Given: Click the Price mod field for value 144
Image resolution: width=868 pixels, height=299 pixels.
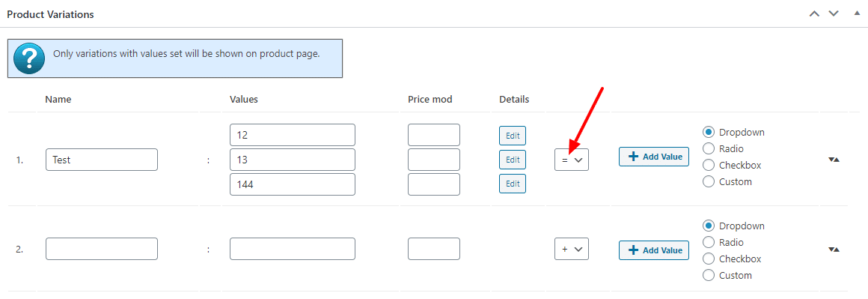Looking at the screenshot, I should 434,184.
